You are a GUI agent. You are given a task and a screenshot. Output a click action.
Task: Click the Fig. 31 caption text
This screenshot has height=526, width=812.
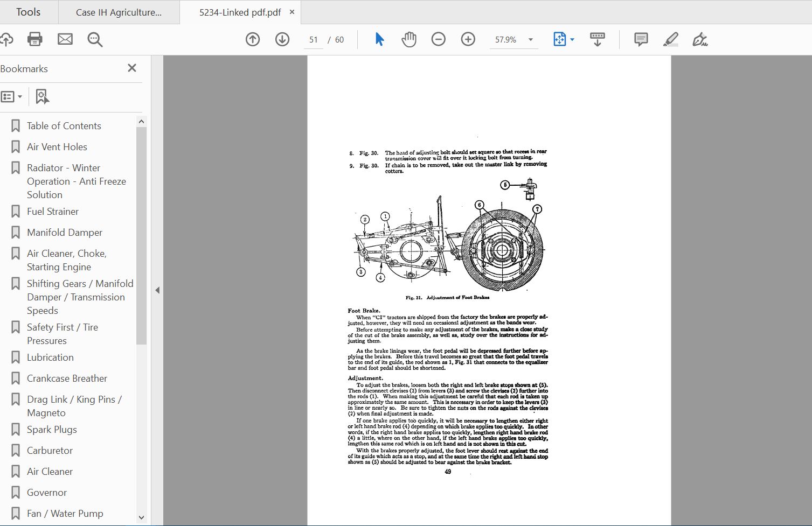(447, 297)
